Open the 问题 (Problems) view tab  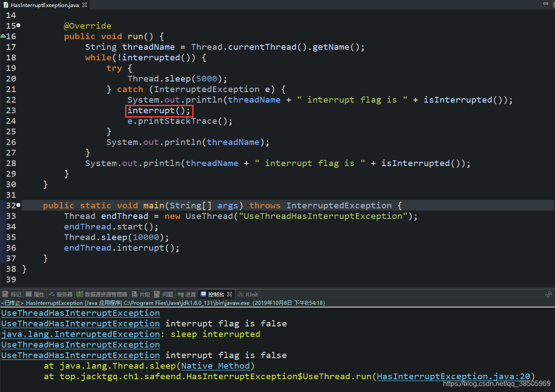(164, 294)
